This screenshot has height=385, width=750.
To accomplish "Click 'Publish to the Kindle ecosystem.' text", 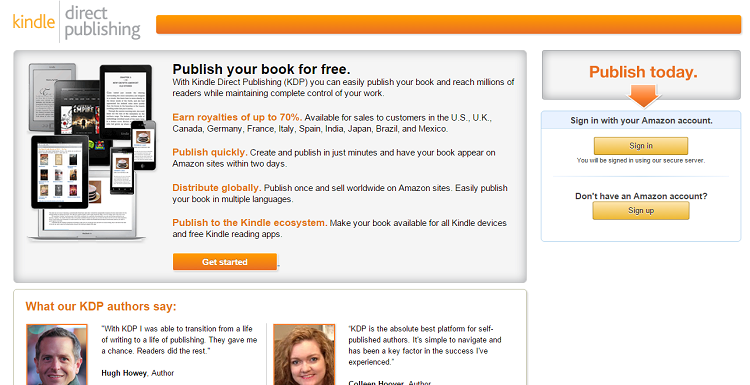I will coord(250,222).
